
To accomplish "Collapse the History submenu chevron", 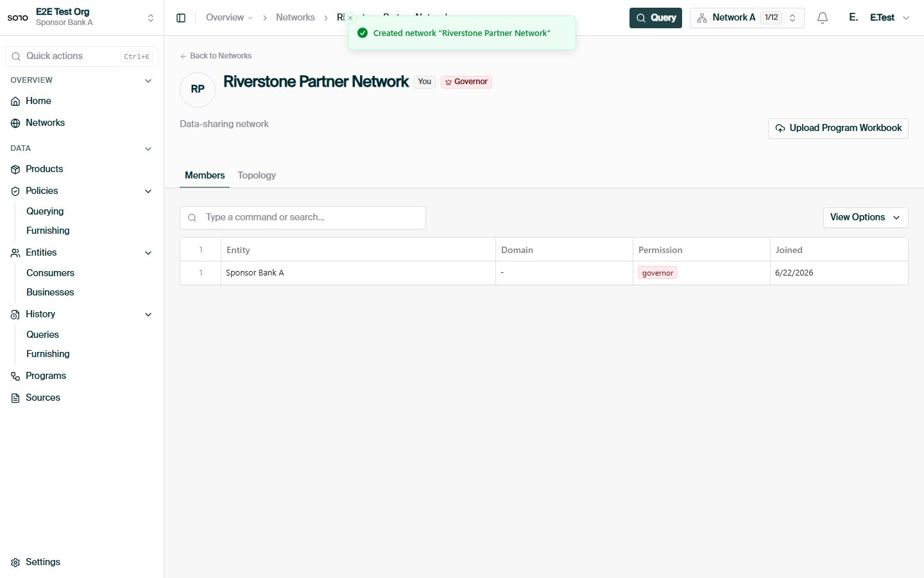I will coord(148,315).
